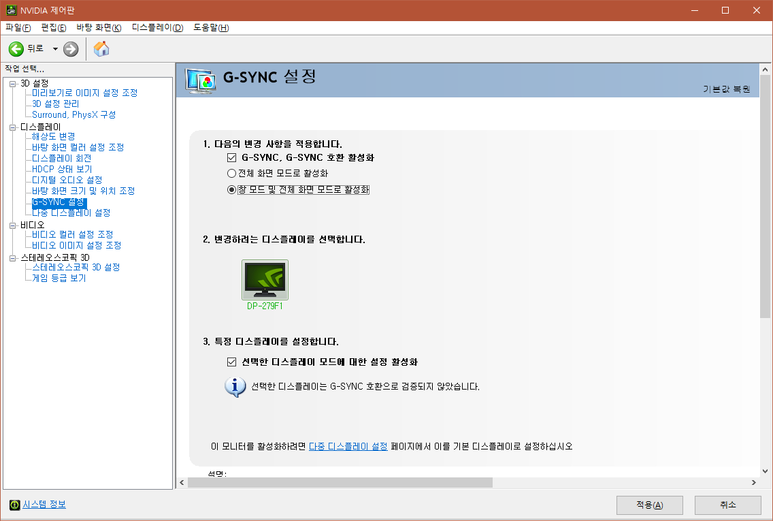Click the 스테레오스코픽 3D category label
The image size is (773, 521).
55,258
